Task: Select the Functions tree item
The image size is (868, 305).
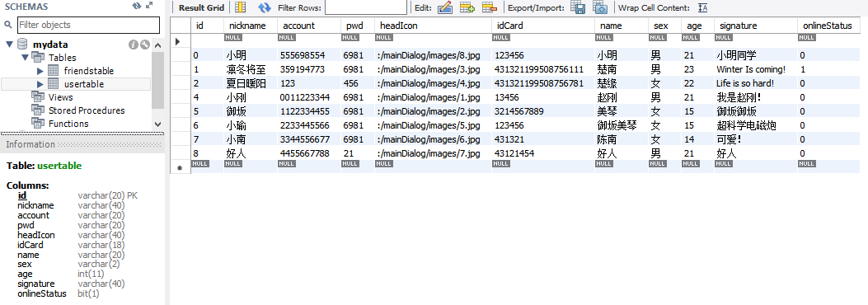Action: [x=68, y=124]
